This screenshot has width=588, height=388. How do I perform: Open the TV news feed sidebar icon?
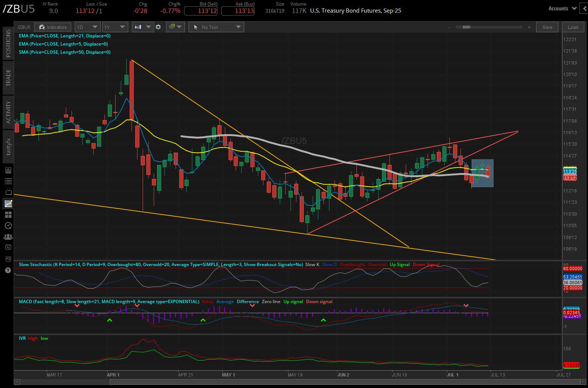(x=8, y=192)
